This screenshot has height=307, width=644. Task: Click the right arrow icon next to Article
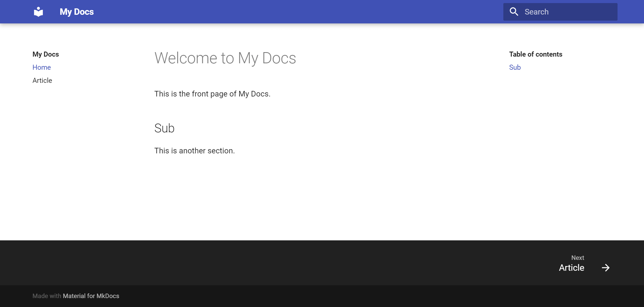[606, 267]
